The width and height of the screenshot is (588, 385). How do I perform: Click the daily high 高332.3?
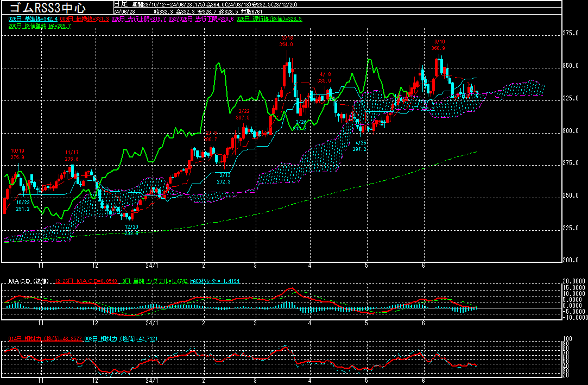pyautogui.click(x=186, y=11)
